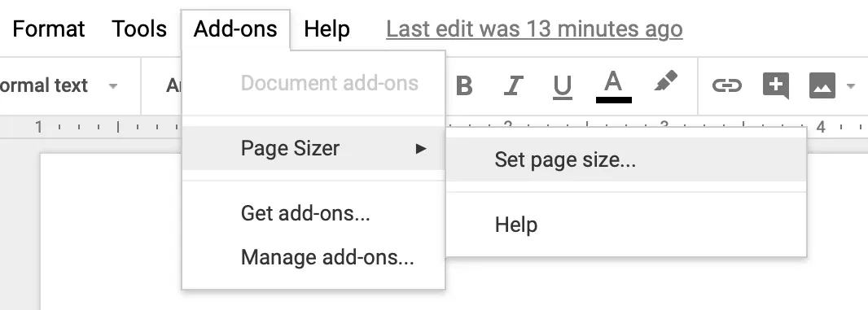The image size is (868, 310).
Task: Open the text color picker
Action: pyautogui.click(x=613, y=87)
